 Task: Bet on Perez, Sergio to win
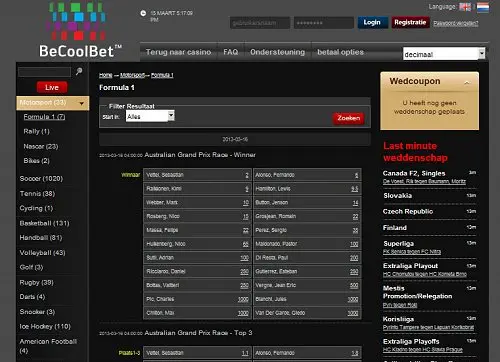(307, 230)
